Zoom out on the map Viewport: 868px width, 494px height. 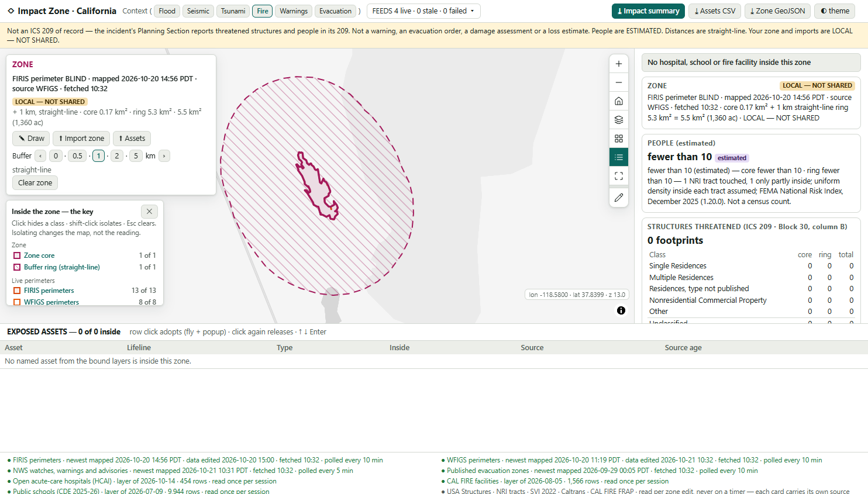click(619, 82)
